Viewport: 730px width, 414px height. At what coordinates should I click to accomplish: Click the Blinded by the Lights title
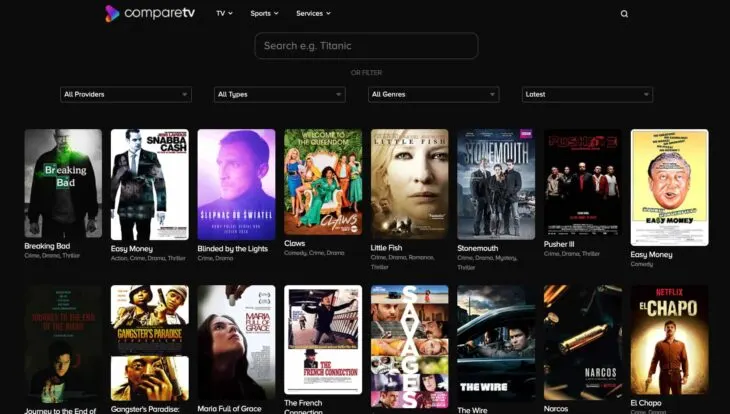[x=233, y=249]
